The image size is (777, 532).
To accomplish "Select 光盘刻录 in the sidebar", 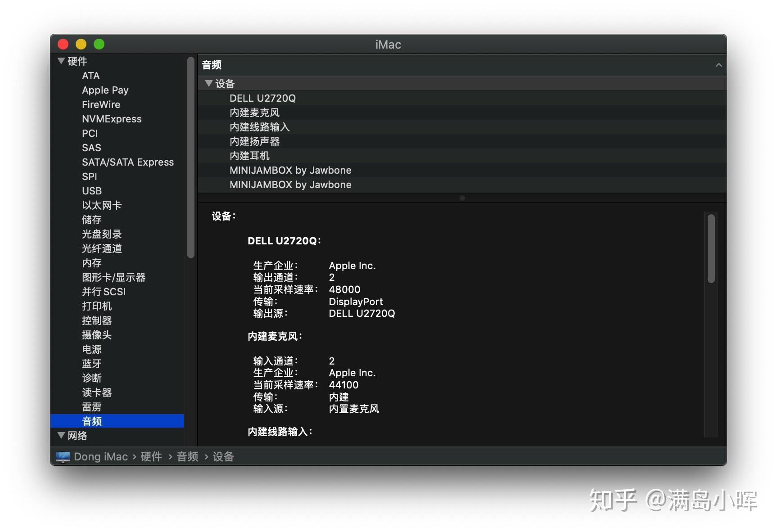I will pyautogui.click(x=102, y=234).
